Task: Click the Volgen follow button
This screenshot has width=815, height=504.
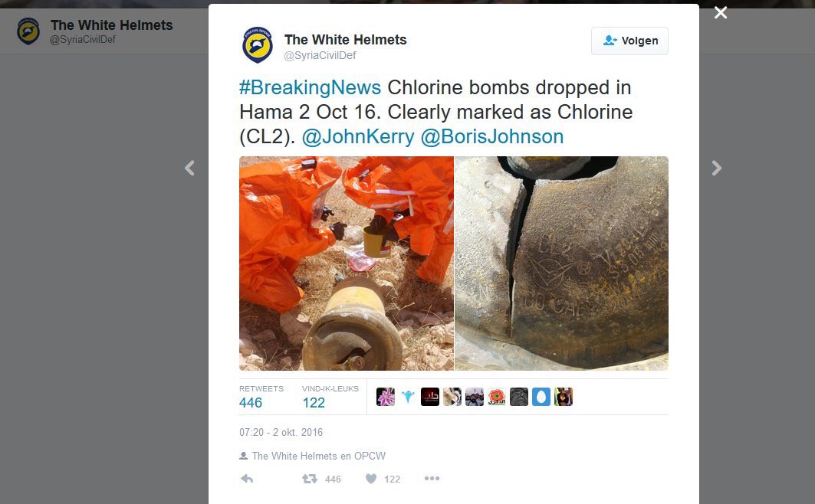Action: tap(629, 41)
